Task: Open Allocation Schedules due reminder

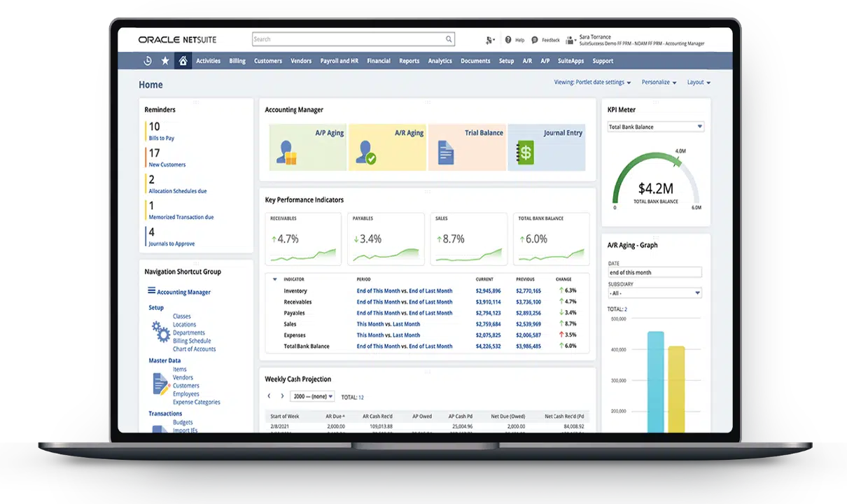Action: [x=178, y=191]
